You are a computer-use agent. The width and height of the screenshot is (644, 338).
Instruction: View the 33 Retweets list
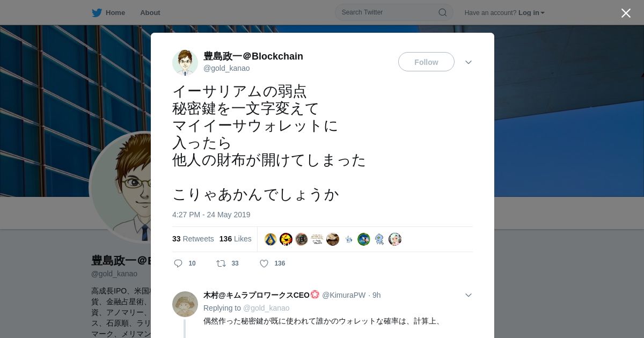pos(193,239)
